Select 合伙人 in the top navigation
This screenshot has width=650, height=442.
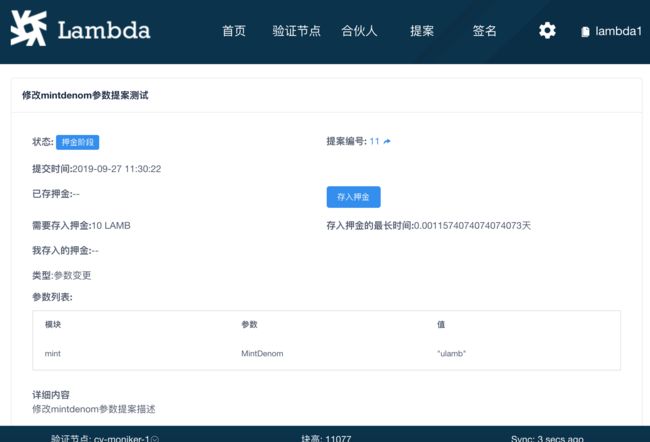[x=359, y=31]
